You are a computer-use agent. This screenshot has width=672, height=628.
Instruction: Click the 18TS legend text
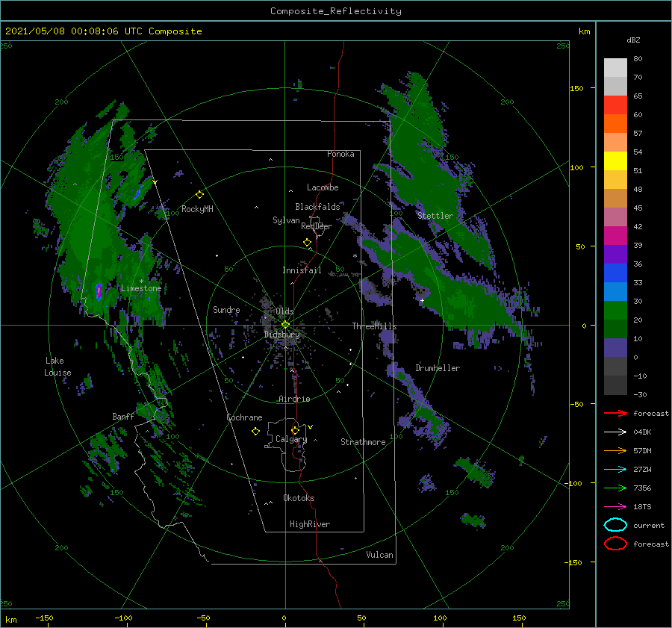tap(642, 507)
